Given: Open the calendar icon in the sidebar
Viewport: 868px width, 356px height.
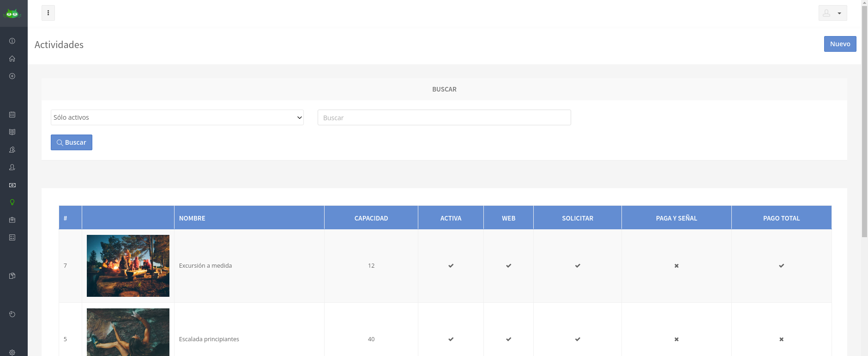Looking at the screenshot, I should [12, 115].
